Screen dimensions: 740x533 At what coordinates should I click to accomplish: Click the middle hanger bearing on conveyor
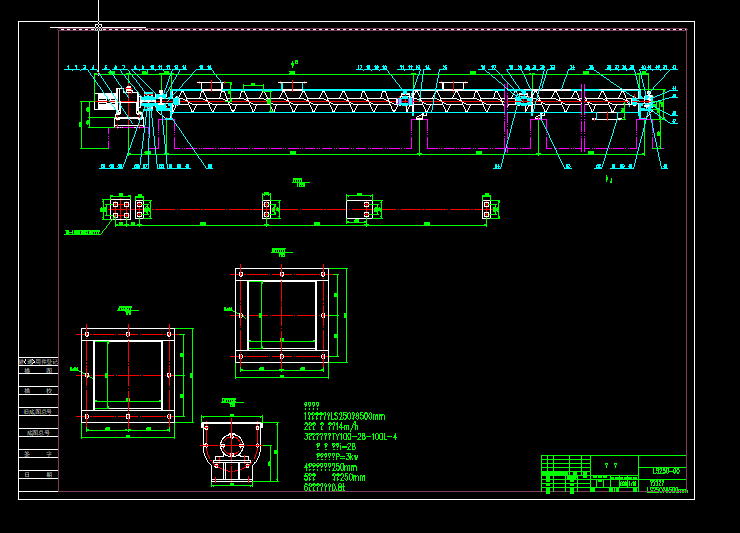tap(407, 100)
